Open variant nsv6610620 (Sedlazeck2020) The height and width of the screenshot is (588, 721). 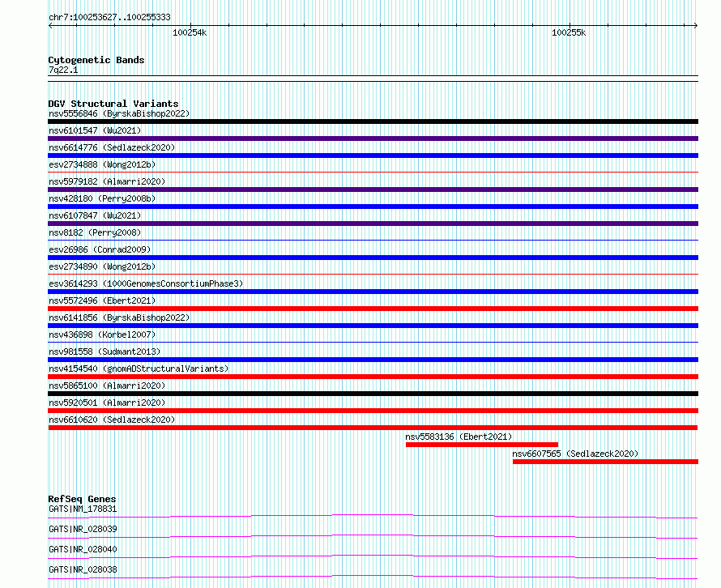pos(112,420)
